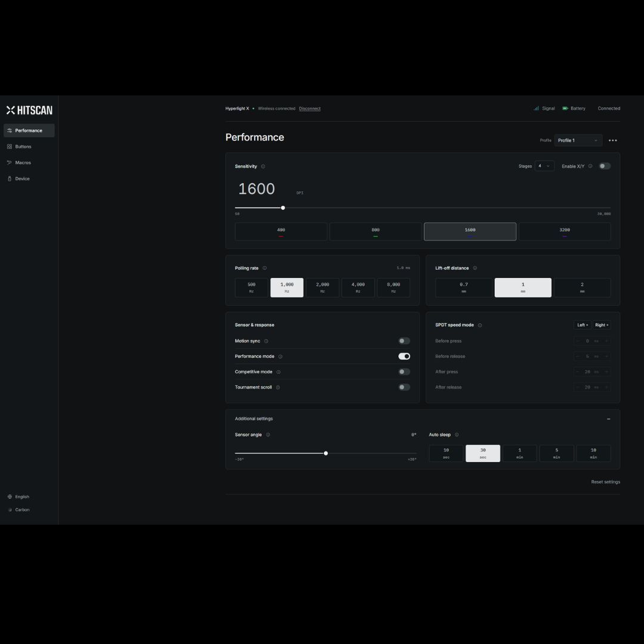Click the DPI sensitivity slider handle
Viewport: 644px width, 644px height.
pos(283,208)
